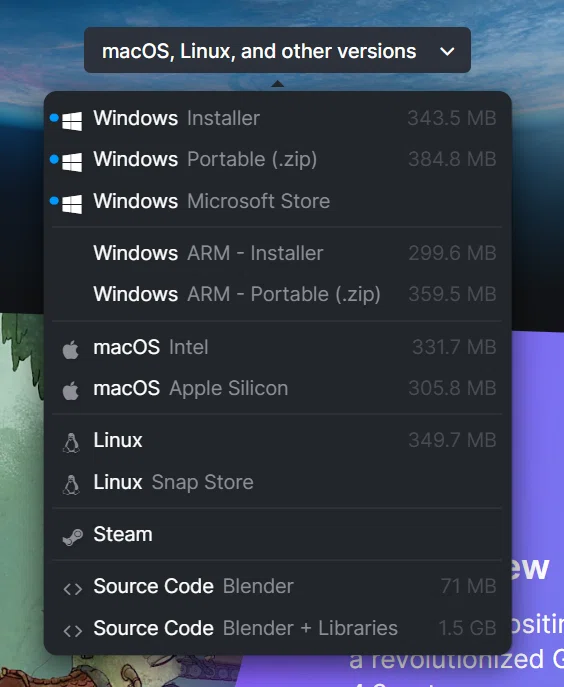Select Windows Portable (.zip) download

pyautogui.click(x=277, y=159)
